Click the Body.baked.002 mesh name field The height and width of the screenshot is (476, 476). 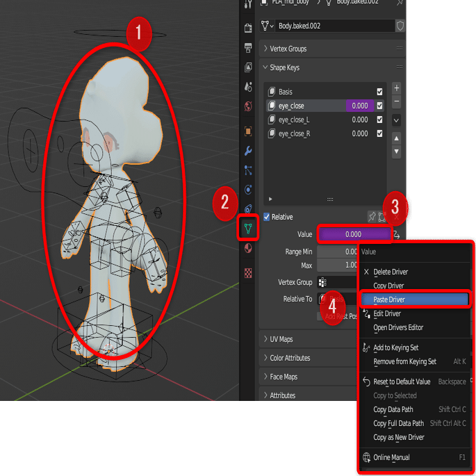pyautogui.click(x=336, y=26)
